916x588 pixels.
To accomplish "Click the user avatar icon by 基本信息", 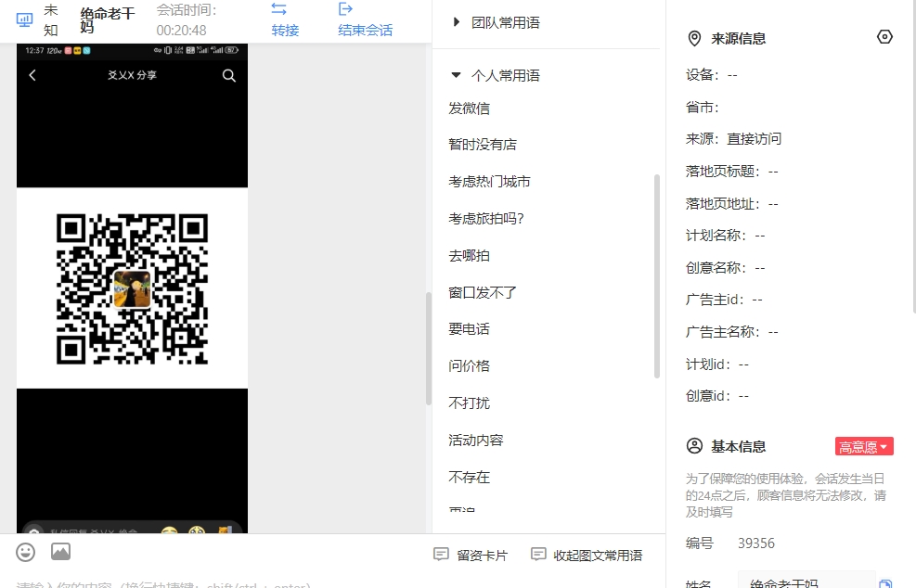I will pyautogui.click(x=694, y=446).
